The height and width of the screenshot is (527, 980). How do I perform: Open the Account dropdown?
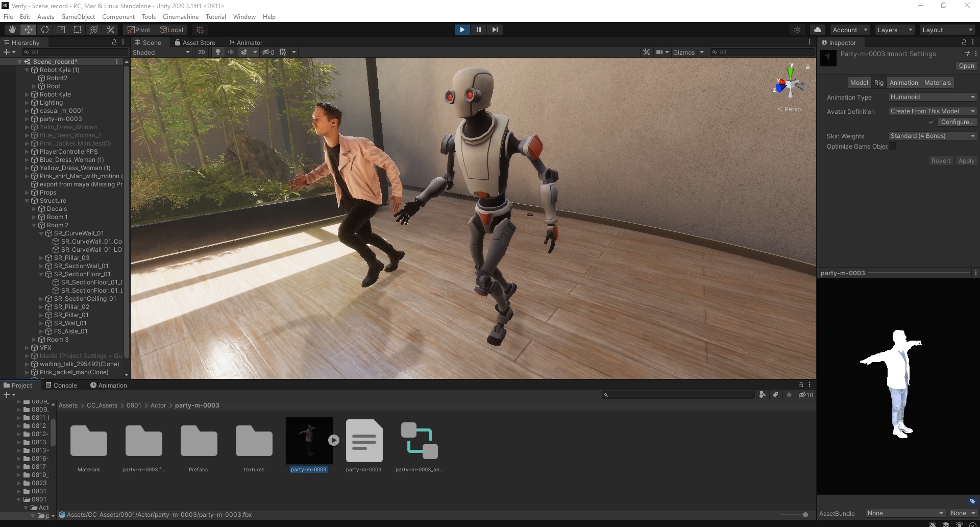click(850, 30)
